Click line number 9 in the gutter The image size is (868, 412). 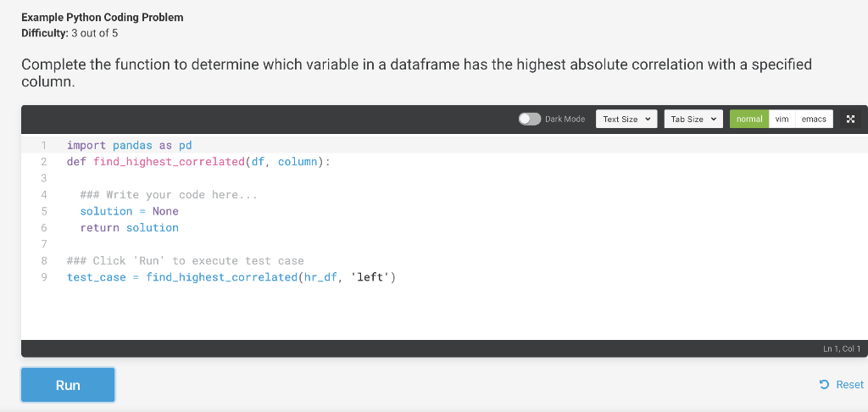tap(44, 277)
